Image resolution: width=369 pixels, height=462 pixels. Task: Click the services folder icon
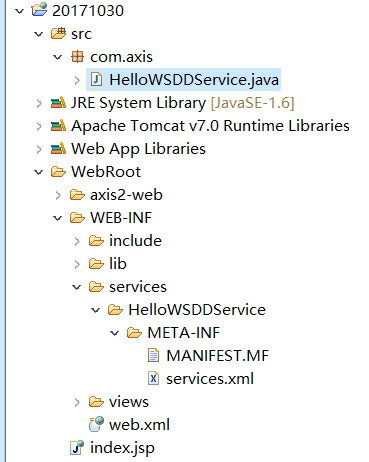click(x=96, y=287)
